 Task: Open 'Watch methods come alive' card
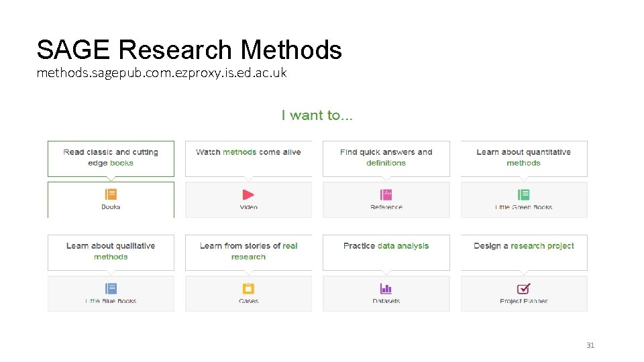[248, 159]
